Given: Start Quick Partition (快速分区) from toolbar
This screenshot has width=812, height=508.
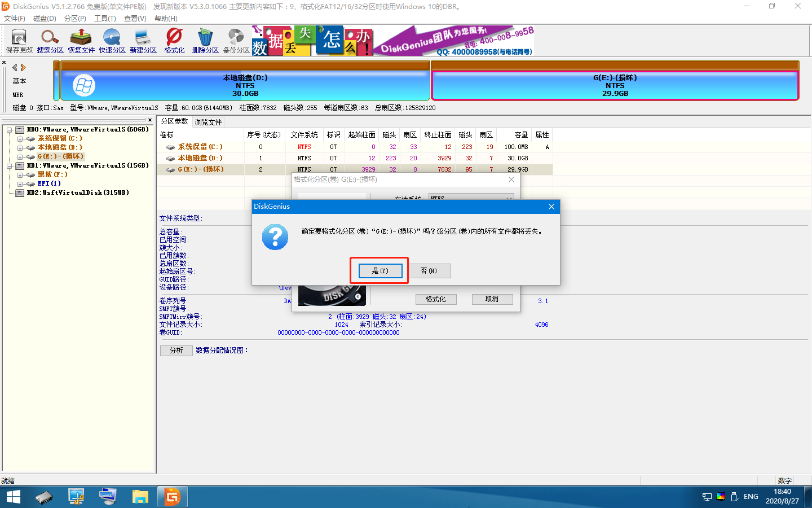Looking at the screenshot, I should tap(112, 41).
